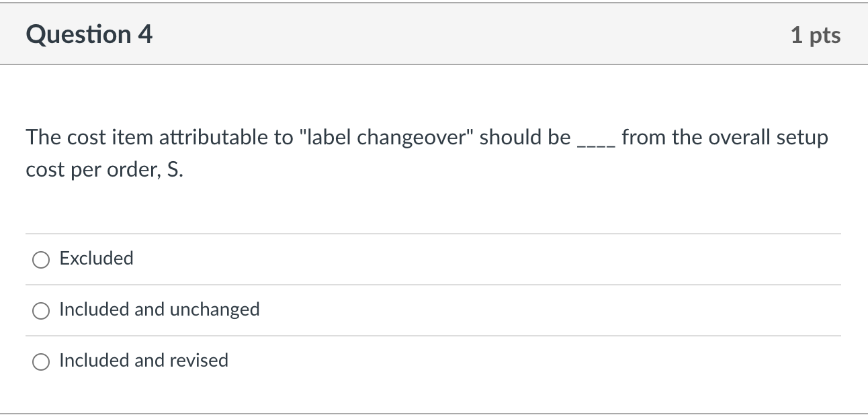Image resolution: width=868 pixels, height=415 pixels.
Task: Click the Included and unchanged label text
Action: click(x=159, y=310)
